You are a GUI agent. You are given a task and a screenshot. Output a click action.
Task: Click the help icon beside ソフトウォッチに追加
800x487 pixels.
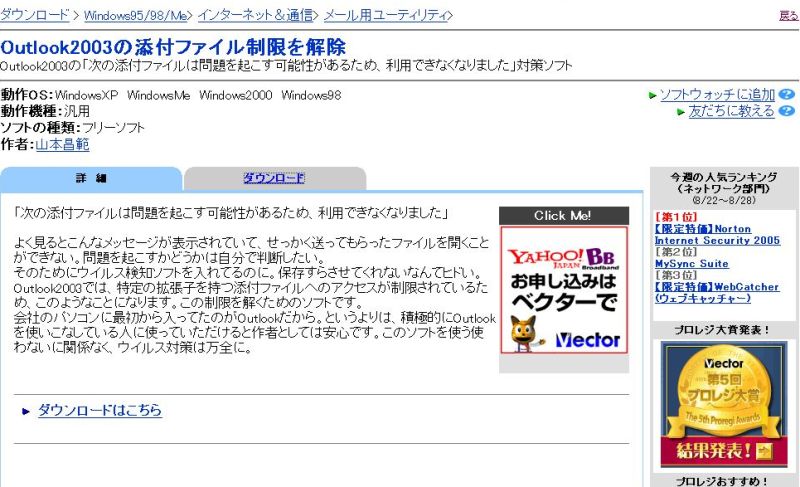787,94
